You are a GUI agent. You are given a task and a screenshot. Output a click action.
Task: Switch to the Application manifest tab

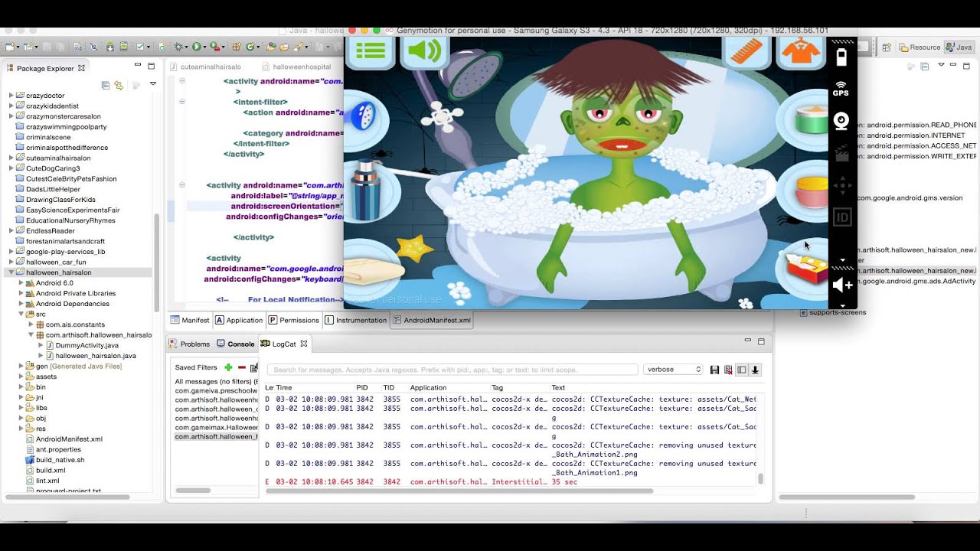point(239,320)
